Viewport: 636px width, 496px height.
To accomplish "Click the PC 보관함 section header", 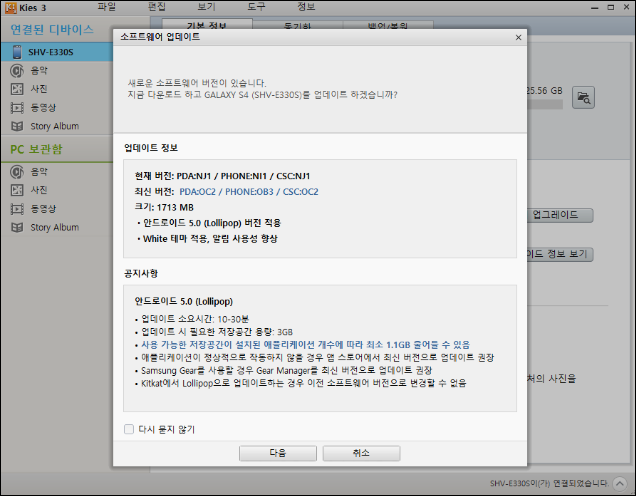I will tap(37, 149).
